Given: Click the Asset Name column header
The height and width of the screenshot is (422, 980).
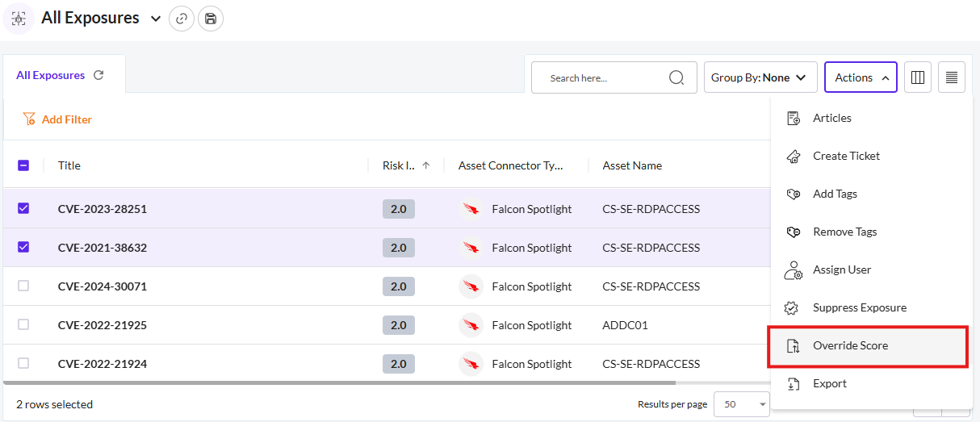Looking at the screenshot, I should pos(632,165).
